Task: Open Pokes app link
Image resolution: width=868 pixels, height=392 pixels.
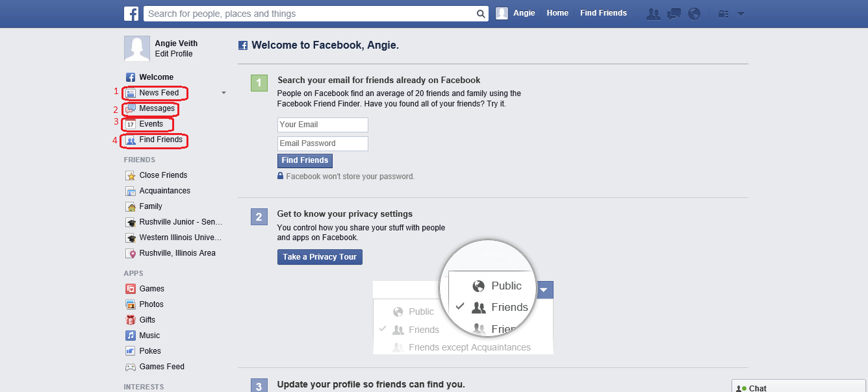Action: tap(150, 351)
